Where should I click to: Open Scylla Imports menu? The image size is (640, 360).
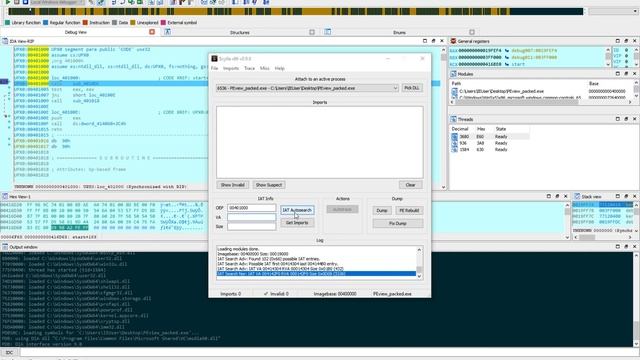231,68
